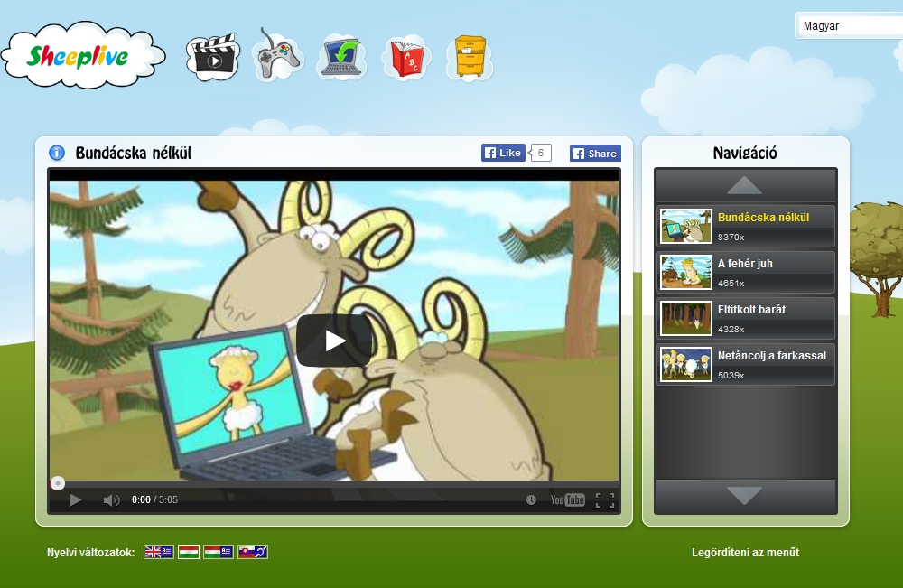
Task: Click the video progress bar scrubber
Action: pyautogui.click(x=58, y=483)
